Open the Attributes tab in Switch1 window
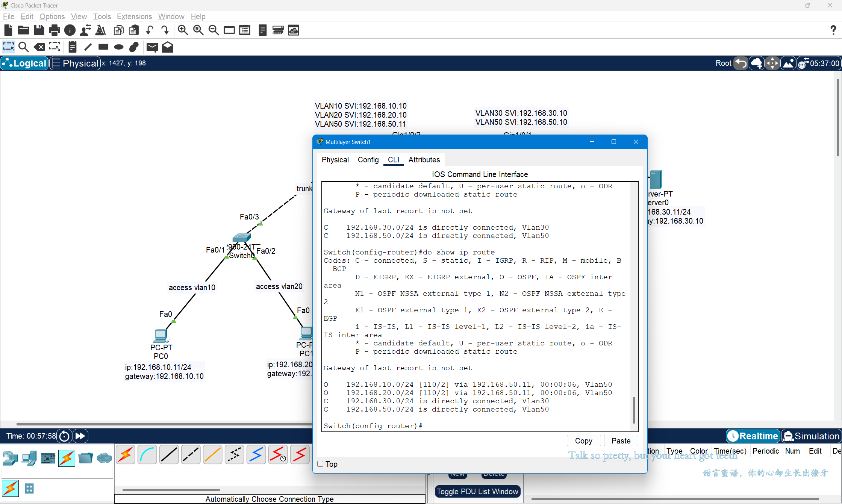 point(424,160)
